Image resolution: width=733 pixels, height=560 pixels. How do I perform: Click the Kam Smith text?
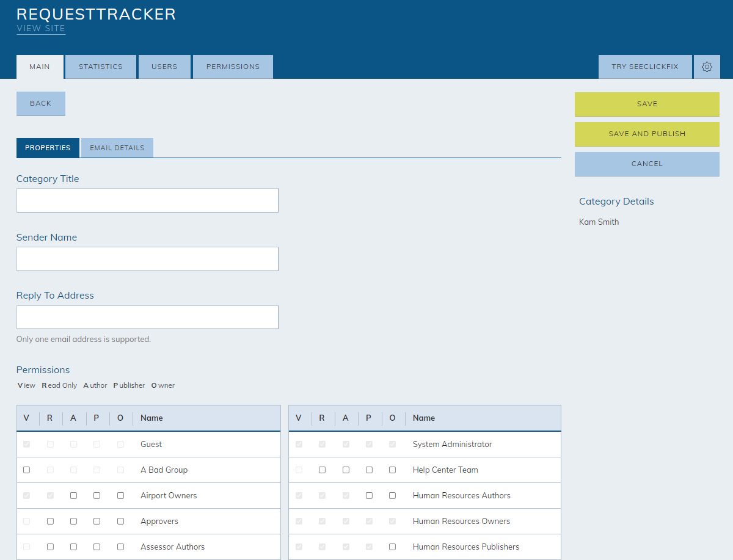(599, 222)
